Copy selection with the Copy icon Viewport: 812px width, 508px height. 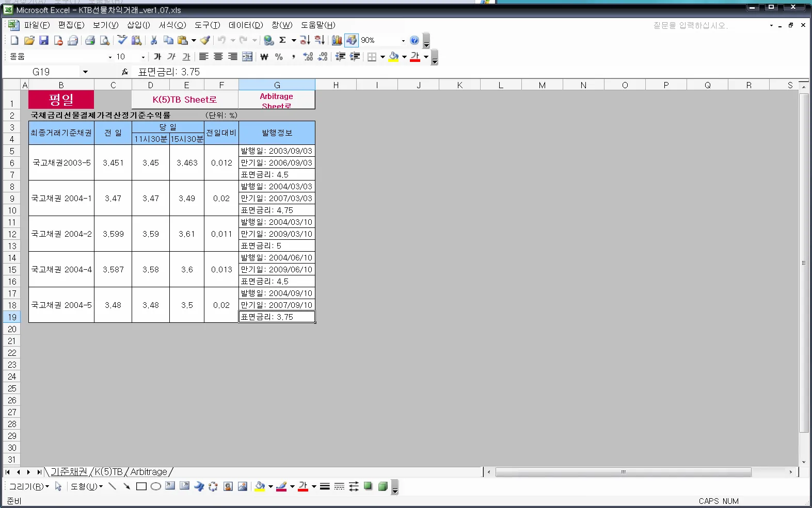click(168, 40)
